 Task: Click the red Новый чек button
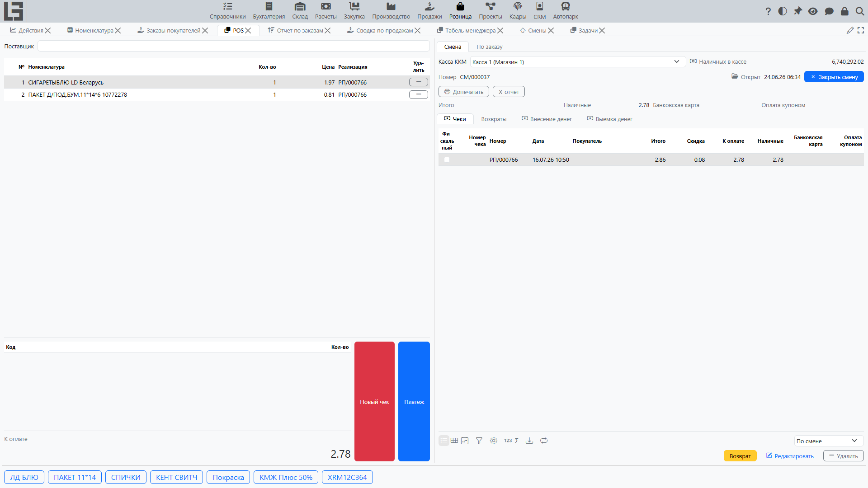374,401
